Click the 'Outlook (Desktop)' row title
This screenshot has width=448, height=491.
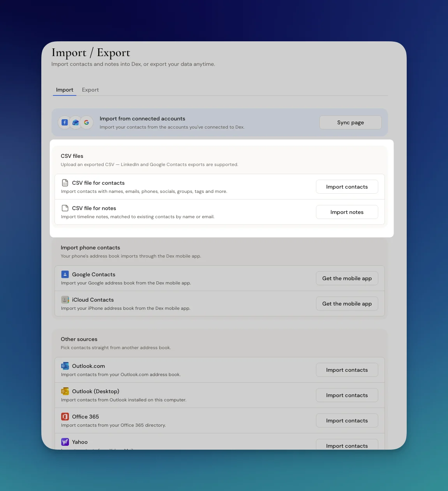(x=95, y=391)
